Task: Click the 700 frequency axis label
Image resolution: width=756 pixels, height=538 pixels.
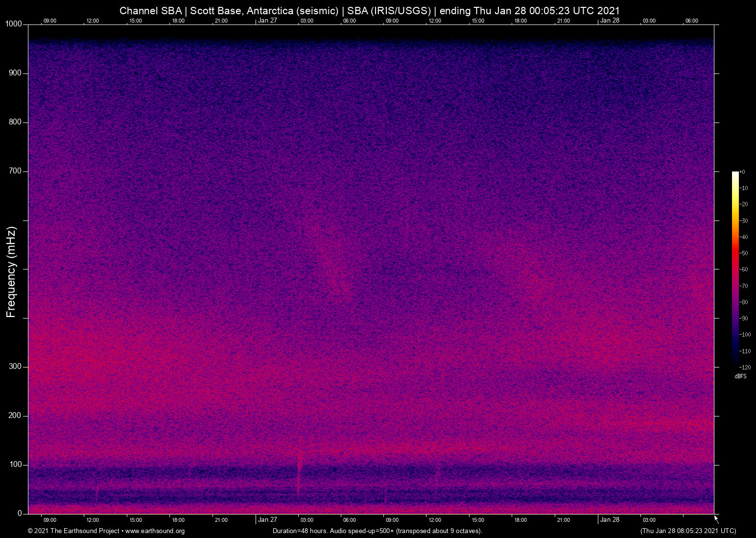Action: coord(15,171)
